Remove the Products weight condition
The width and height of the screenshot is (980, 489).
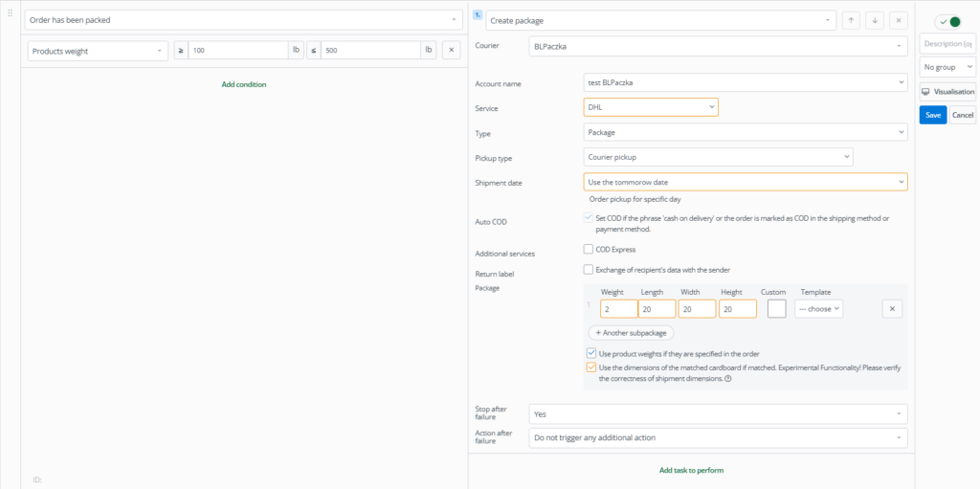pyautogui.click(x=452, y=51)
